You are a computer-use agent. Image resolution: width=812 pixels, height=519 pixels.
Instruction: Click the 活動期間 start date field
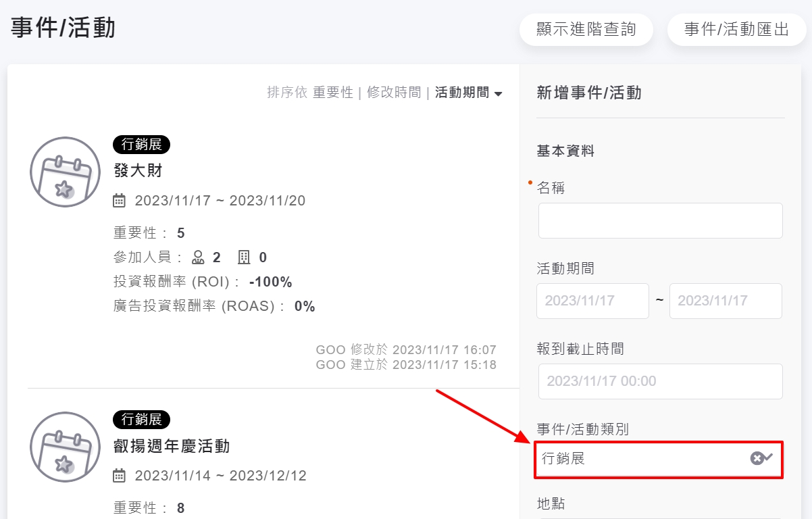tap(592, 301)
